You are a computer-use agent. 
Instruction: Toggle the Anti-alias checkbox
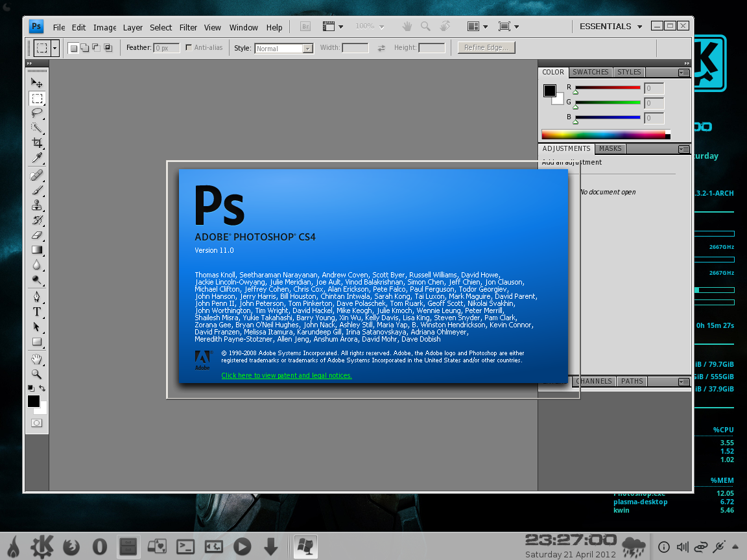[189, 48]
